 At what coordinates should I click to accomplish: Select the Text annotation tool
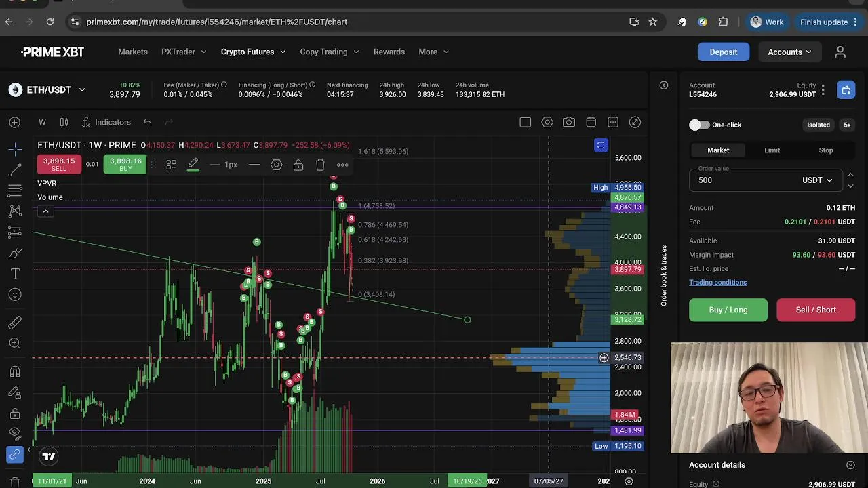tap(15, 274)
